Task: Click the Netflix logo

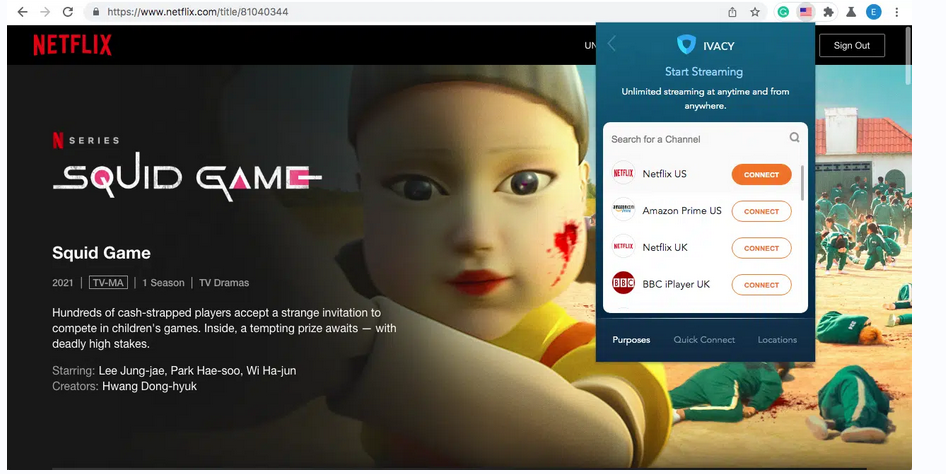Action: [72, 45]
